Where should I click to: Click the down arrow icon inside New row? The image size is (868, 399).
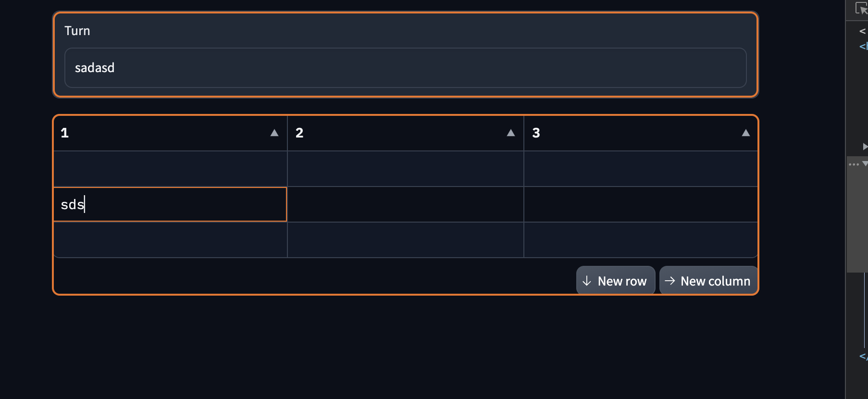click(x=587, y=280)
